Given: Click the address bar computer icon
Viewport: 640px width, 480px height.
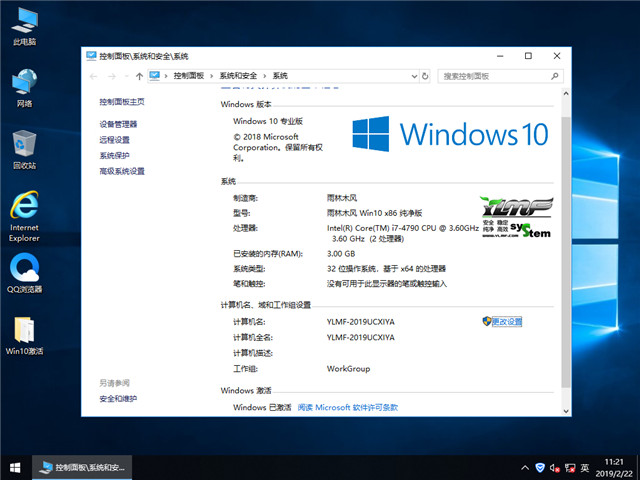Looking at the screenshot, I should coord(154,76).
